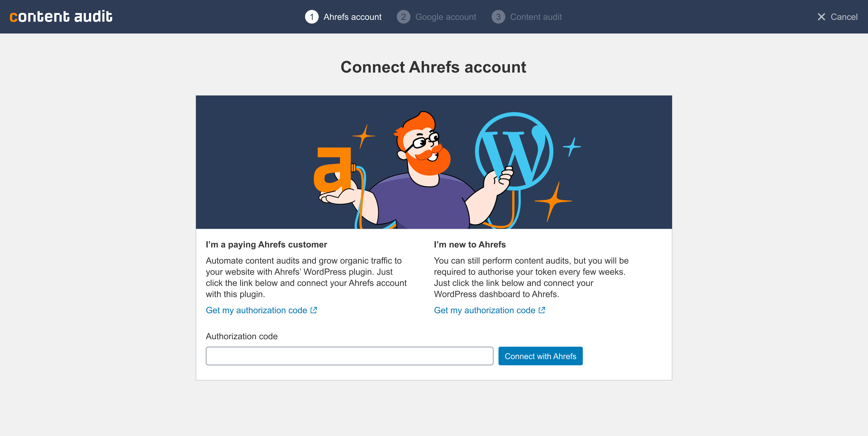Image resolution: width=868 pixels, height=436 pixels.
Task: Click external link icon under paying customer
Action: coord(314,310)
